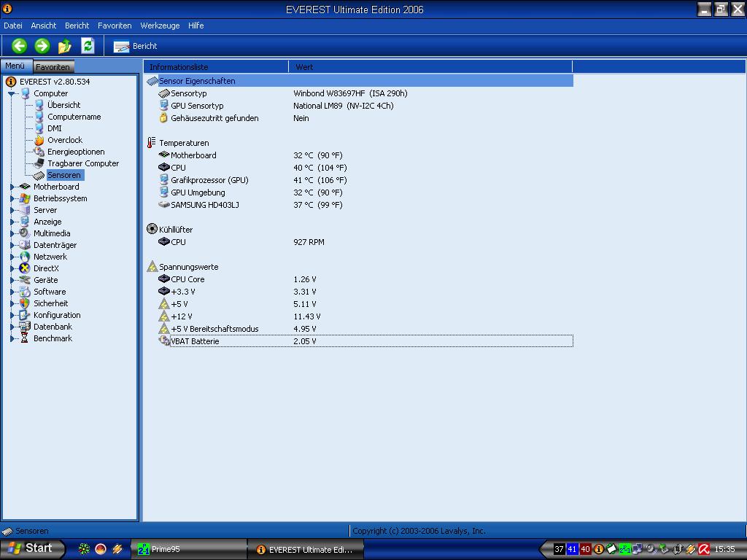
Task: Click the Benchmark hourglass icon
Action: (25, 338)
